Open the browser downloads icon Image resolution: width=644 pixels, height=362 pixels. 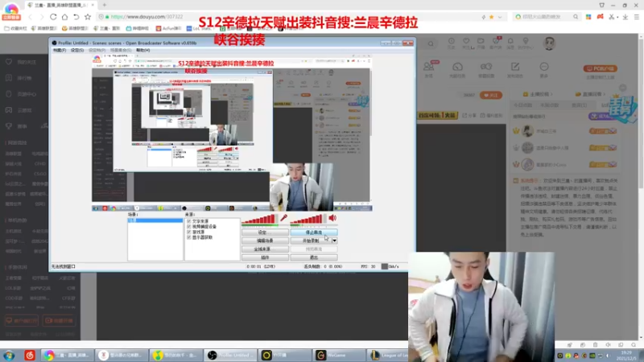point(625,17)
